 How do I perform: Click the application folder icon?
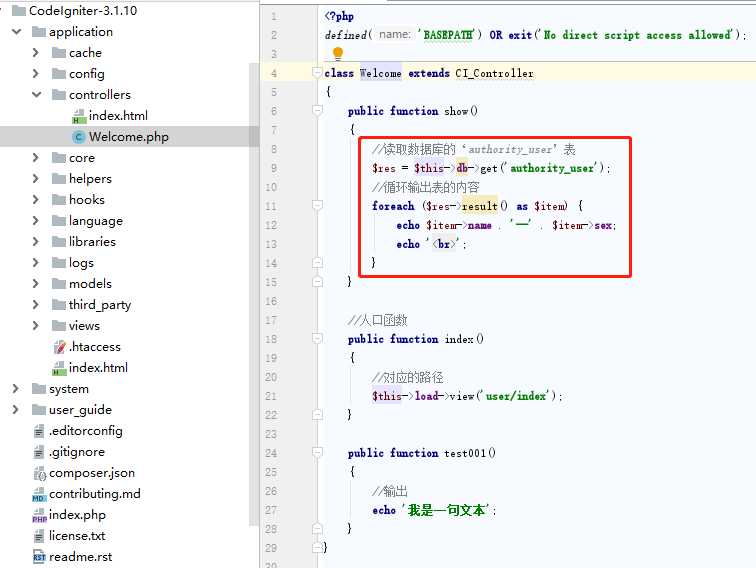[x=39, y=32]
